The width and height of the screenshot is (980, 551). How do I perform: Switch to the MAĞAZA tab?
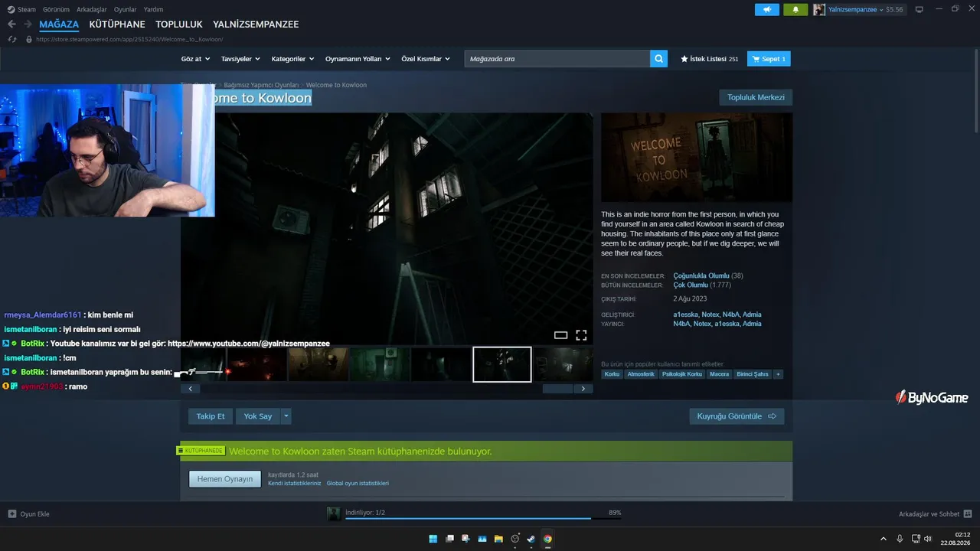tap(59, 24)
